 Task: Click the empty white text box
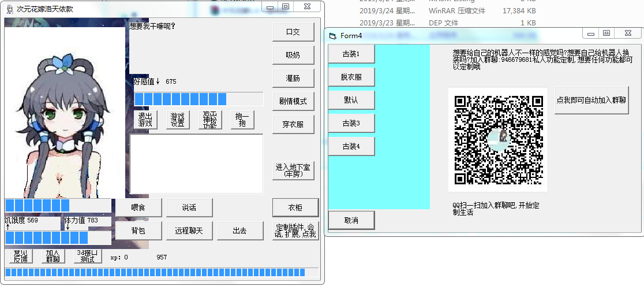pyautogui.click(x=196, y=164)
